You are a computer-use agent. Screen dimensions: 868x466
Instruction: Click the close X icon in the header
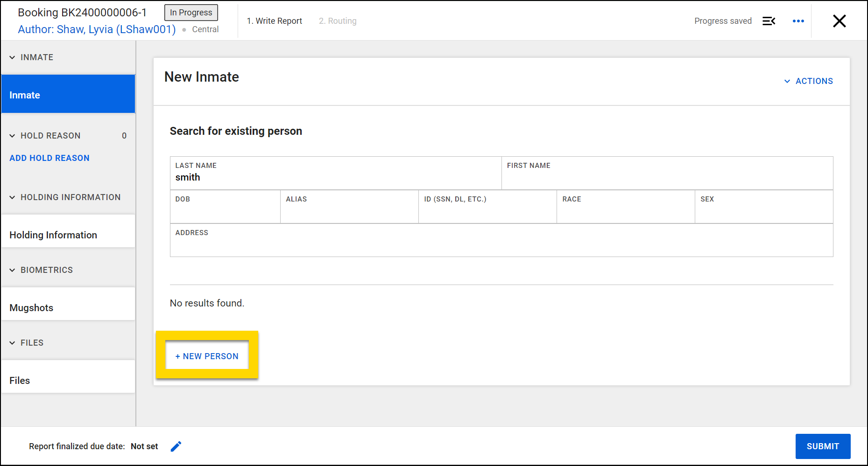839,21
